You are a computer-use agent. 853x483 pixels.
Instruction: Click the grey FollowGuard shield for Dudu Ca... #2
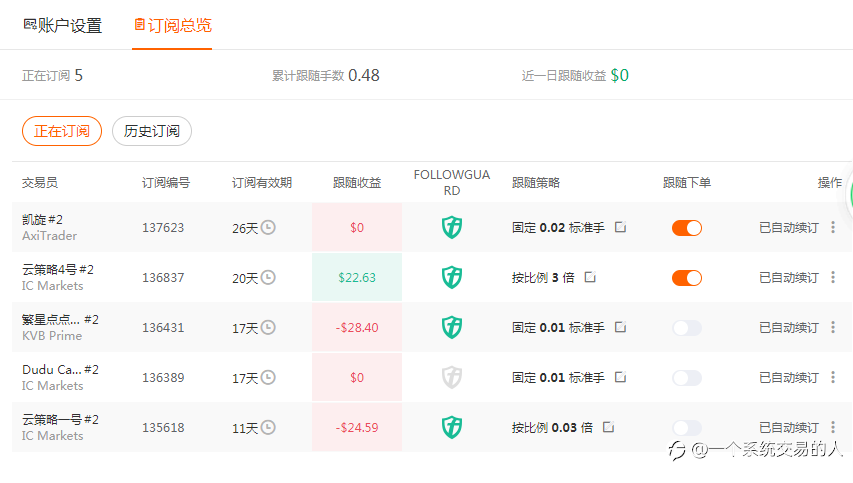click(452, 377)
